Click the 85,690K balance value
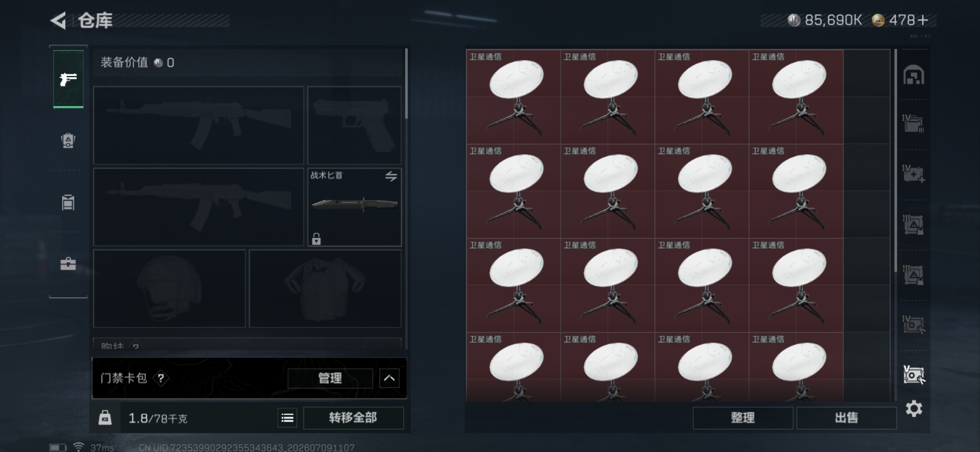This screenshot has width=980, height=452. pyautogui.click(x=833, y=20)
